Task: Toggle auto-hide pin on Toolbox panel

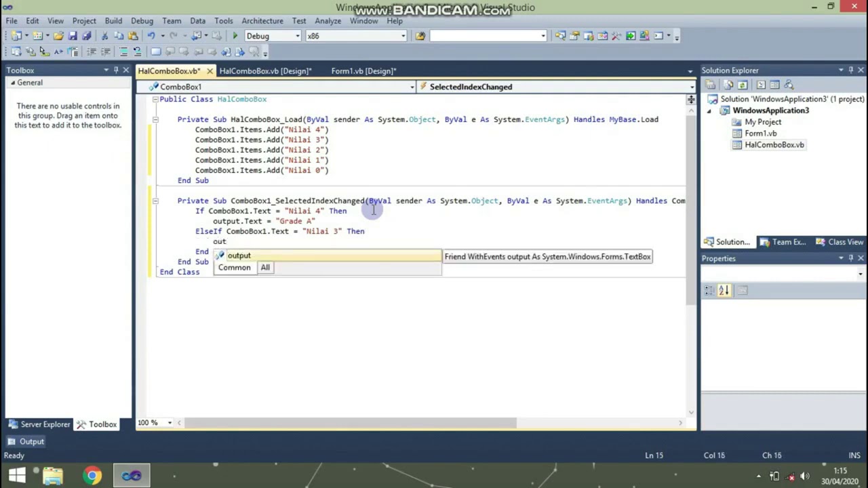Action: [116, 70]
